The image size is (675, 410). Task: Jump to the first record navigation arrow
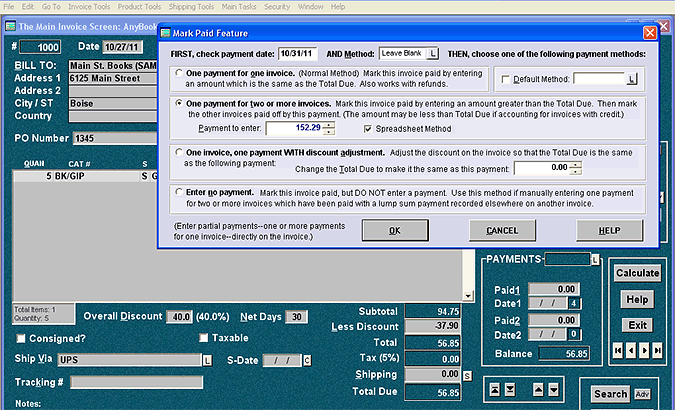click(x=617, y=351)
